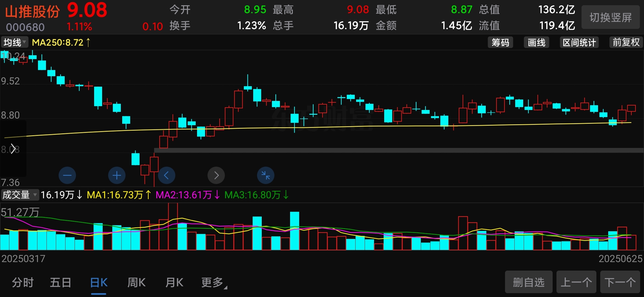Open 筹码 chip distribution
The width and height of the screenshot is (644, 297).
point(500,42)
